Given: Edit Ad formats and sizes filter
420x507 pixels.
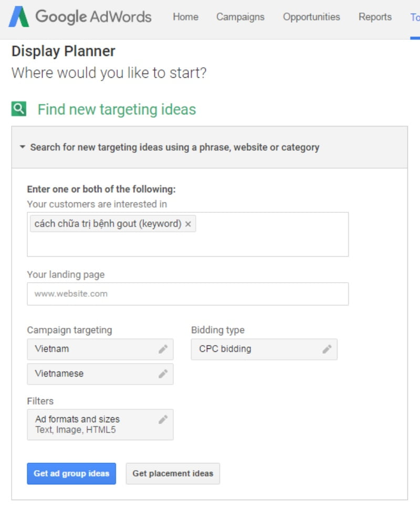Looking at the screenshot, I should (163, 419).
